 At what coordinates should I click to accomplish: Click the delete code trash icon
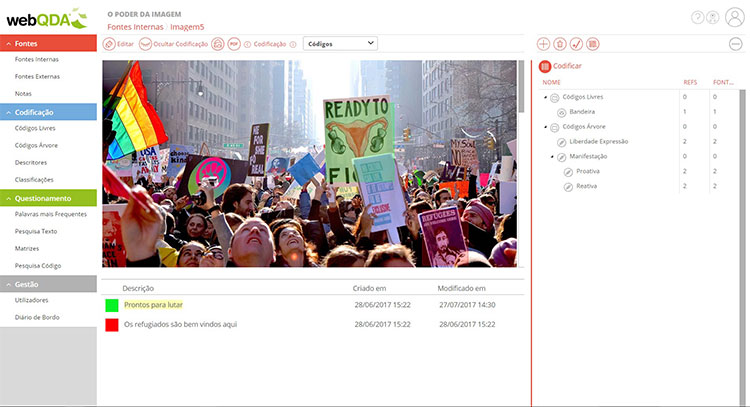(560, 44)
